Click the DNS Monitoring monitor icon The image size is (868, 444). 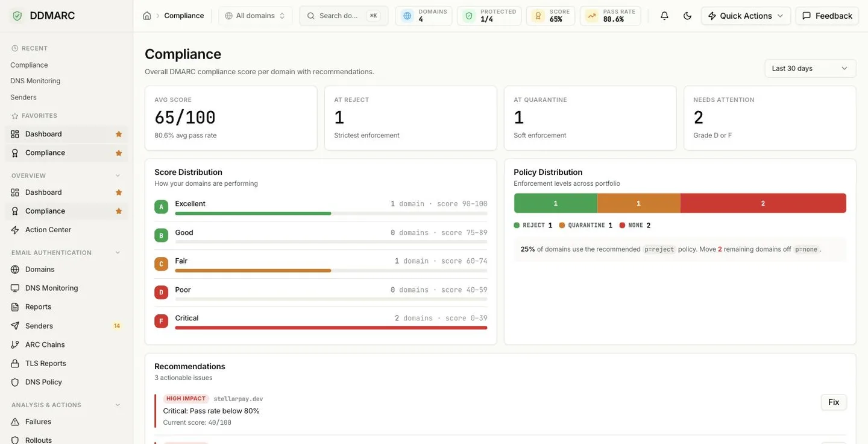(x=15, y=288)
